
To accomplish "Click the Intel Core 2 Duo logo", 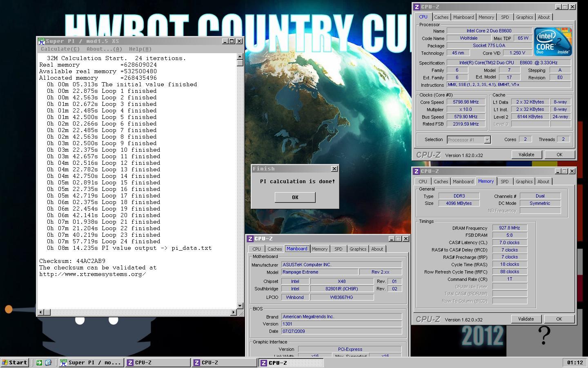I will [x=553, y=42].
